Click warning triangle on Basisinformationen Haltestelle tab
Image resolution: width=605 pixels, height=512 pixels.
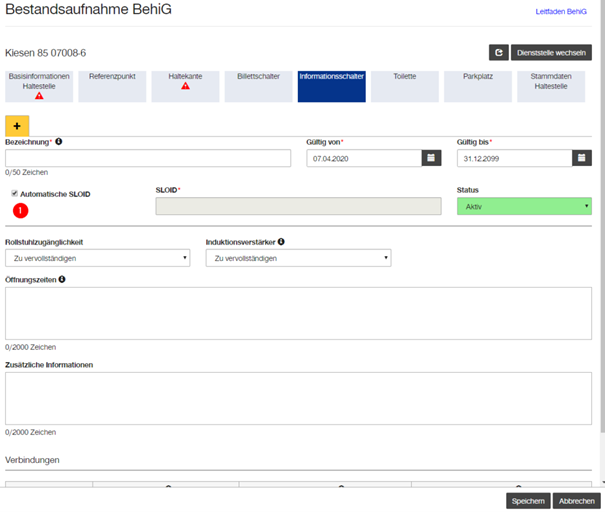(x=39, y=96)
